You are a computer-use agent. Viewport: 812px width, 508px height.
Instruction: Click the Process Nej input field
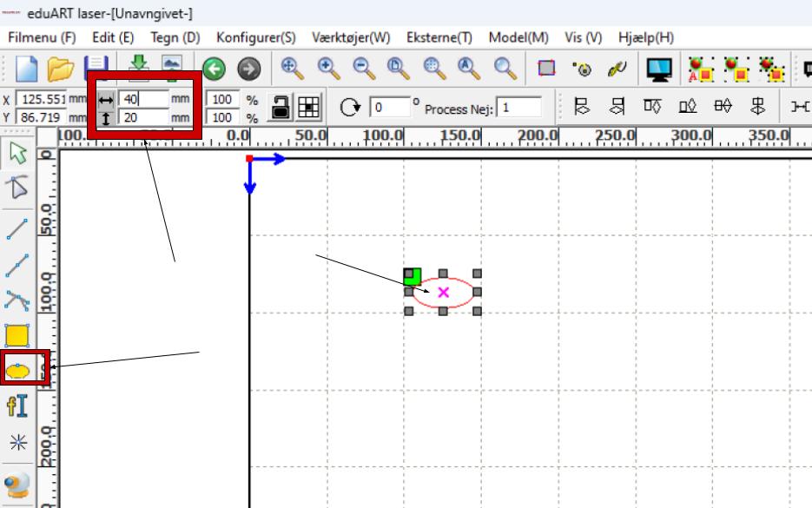point(518,107)
